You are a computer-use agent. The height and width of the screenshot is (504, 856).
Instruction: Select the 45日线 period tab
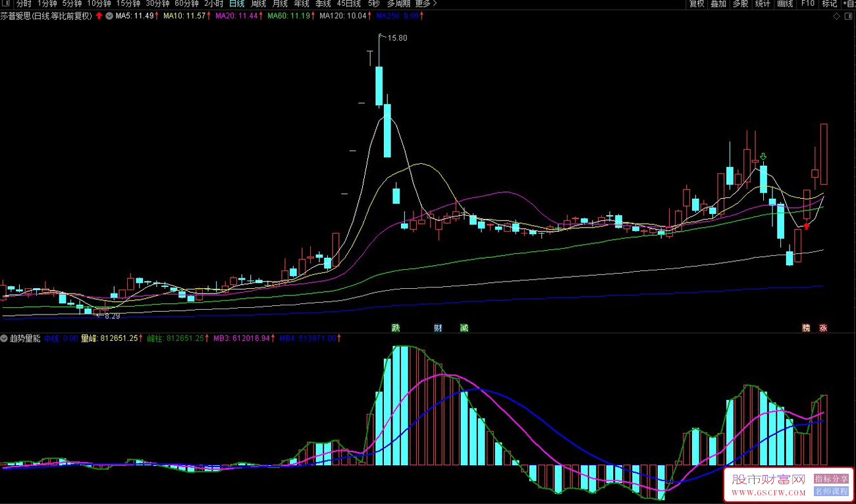click(348, 4)
